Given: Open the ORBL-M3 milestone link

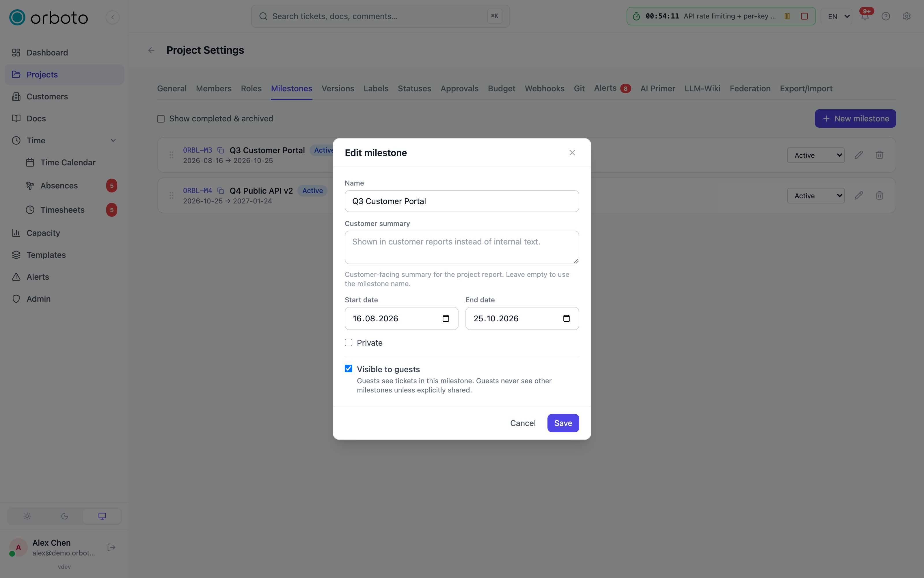Looking at the screenshot, I should pyautogui.click(x=198, y=150).
